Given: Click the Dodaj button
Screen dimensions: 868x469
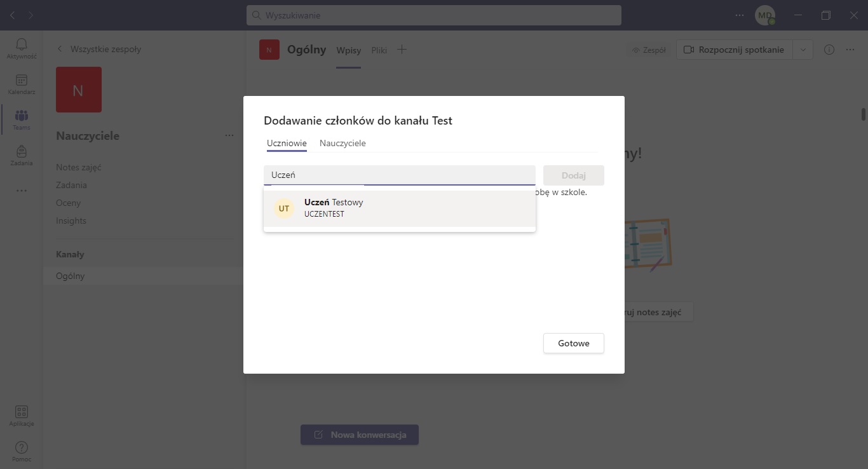Looking at the screenshot, I should tap(573, 175).
